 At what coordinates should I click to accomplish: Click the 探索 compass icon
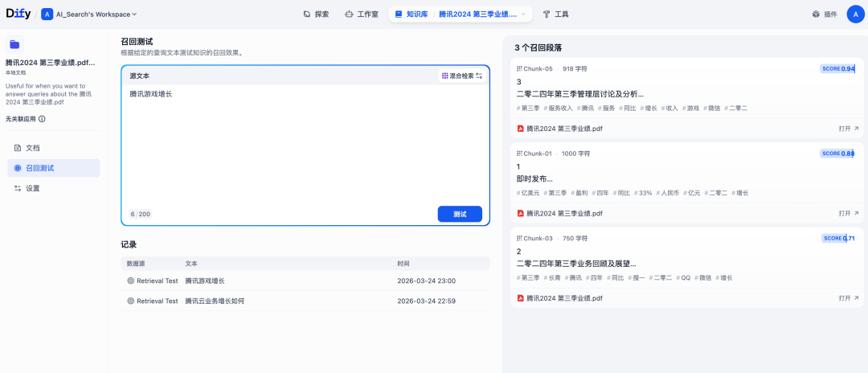[x=307, y=14]
